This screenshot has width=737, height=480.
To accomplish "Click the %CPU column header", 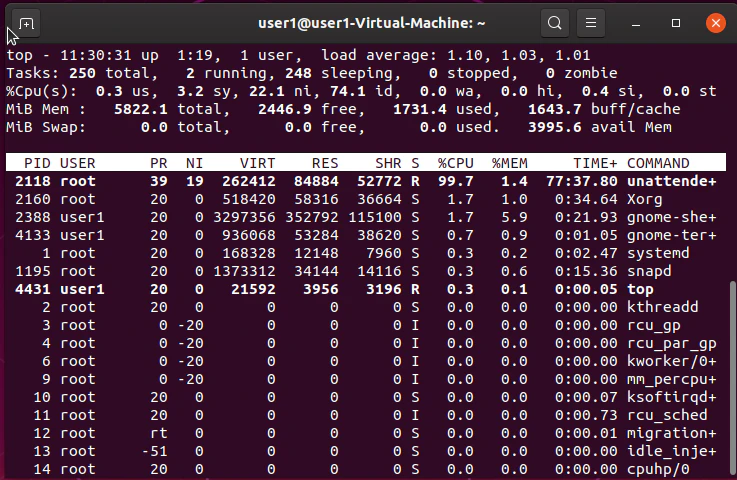I will [x=455, y=163].
